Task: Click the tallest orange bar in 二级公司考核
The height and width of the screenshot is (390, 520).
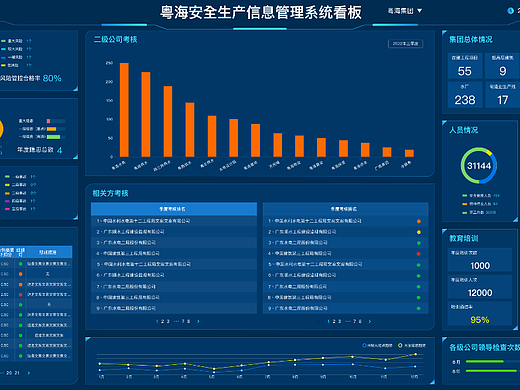Action: pyautogui.click(x=124, y=110)
